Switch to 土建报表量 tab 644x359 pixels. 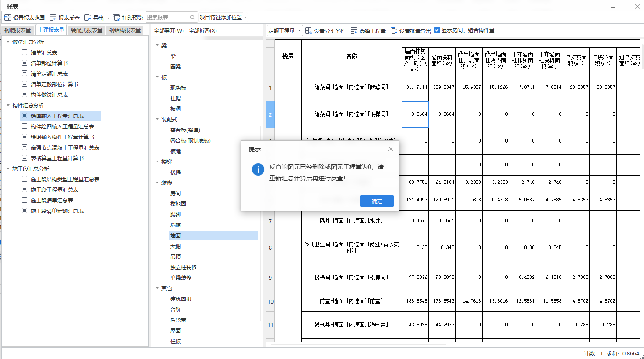(51, 30)
